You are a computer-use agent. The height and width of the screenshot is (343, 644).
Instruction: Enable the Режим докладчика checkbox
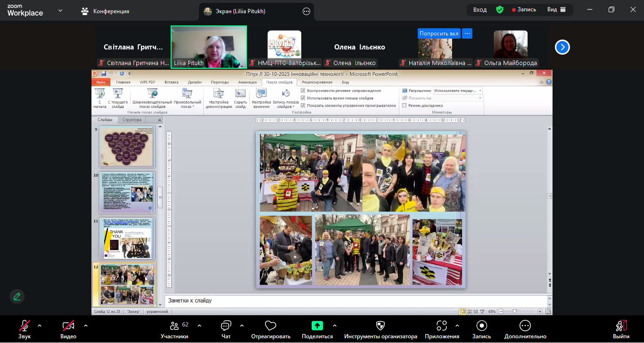404,106
